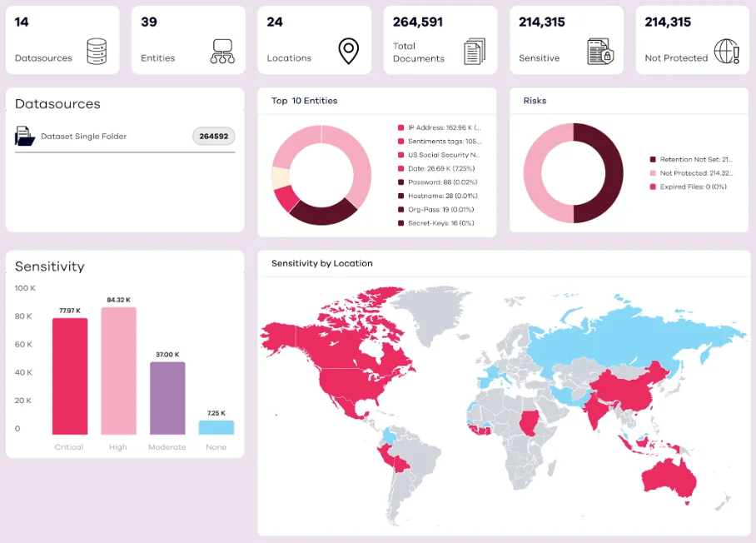Click the Datasources database icon
Screen dimensions: 756x543
[x=97, y=51]
